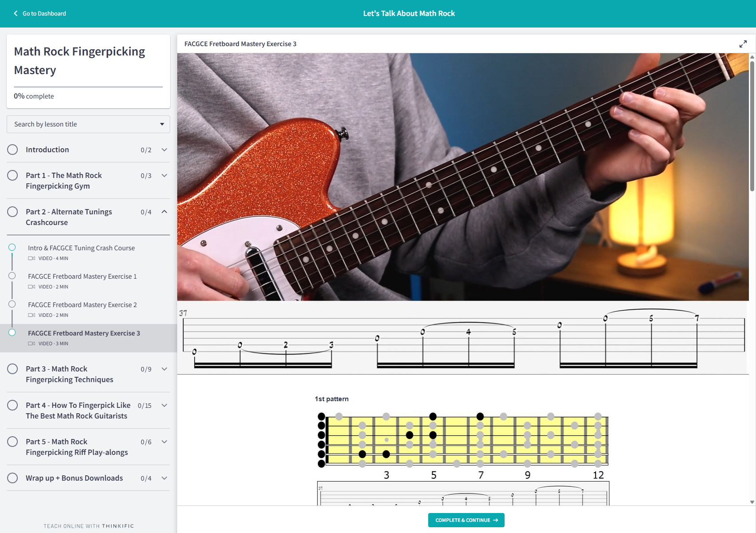Click video icon under FACGCE Exercise 1
Image resolution: width=756 pixels, height=533 pixels.
[32, 287]
